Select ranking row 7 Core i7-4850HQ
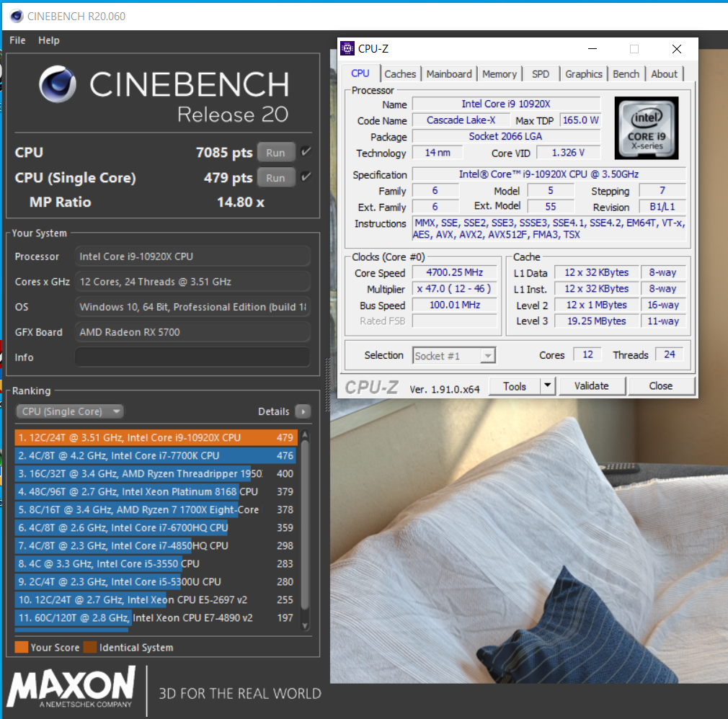 click(156, 546)
